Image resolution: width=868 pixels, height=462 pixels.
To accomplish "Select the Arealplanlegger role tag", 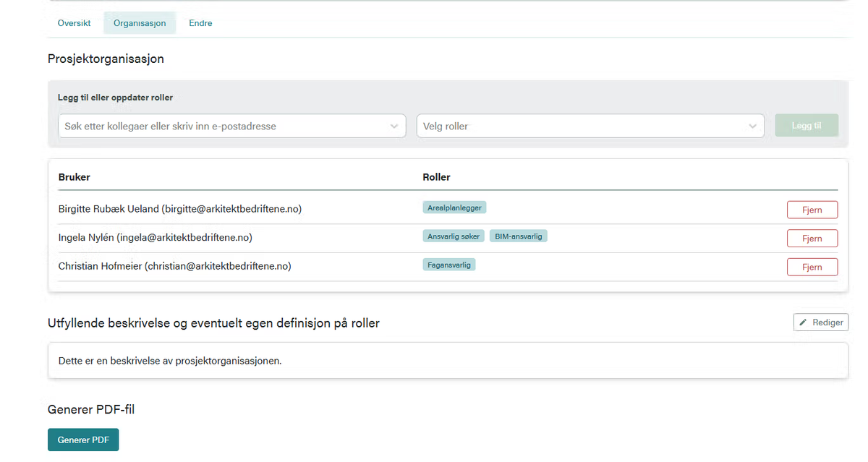I will (x=454, y=208).
